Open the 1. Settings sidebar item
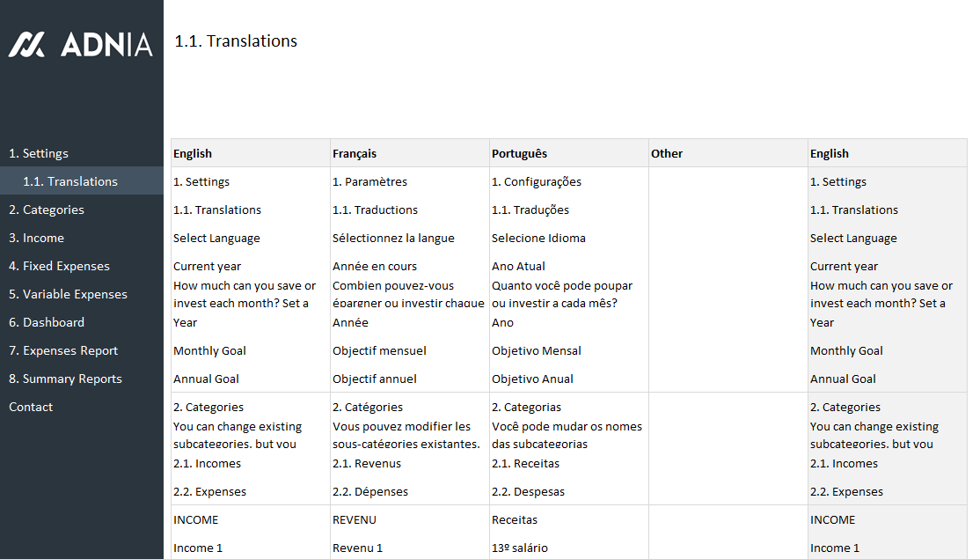This screenshot has width=980, height=559. [x=39, y=153]
